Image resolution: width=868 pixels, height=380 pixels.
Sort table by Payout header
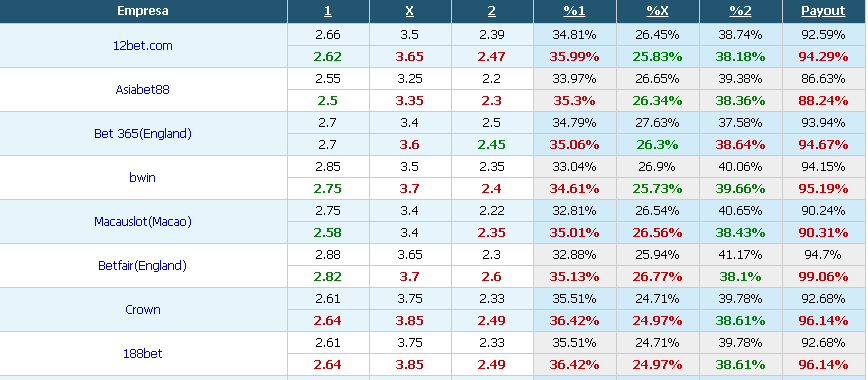point(823,11)
